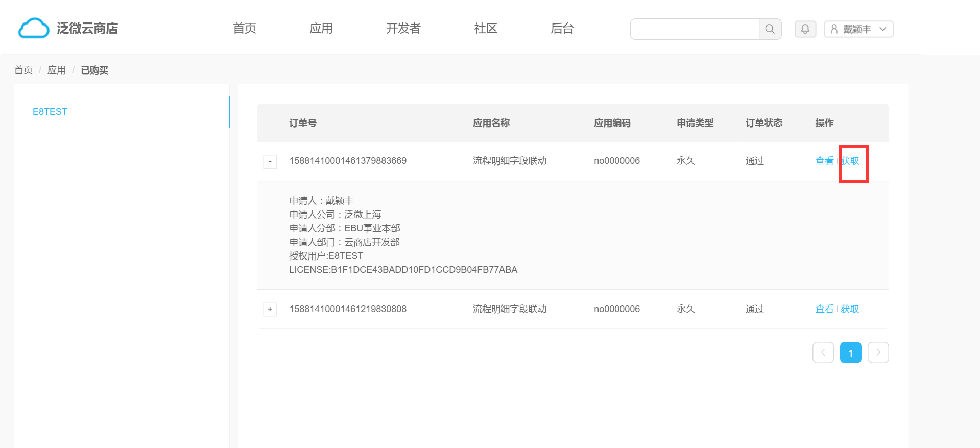
Task: Open the 后台 navigation item
Action: (x=562, y=29)
